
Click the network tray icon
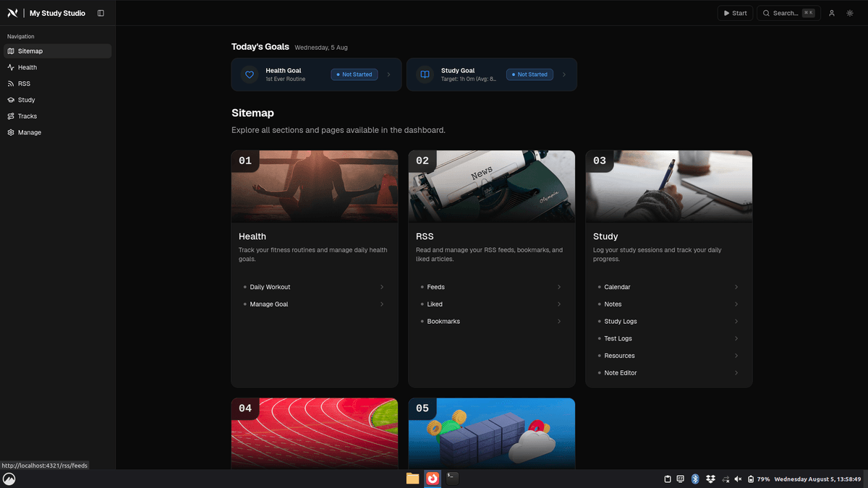(x=726, y=479)
